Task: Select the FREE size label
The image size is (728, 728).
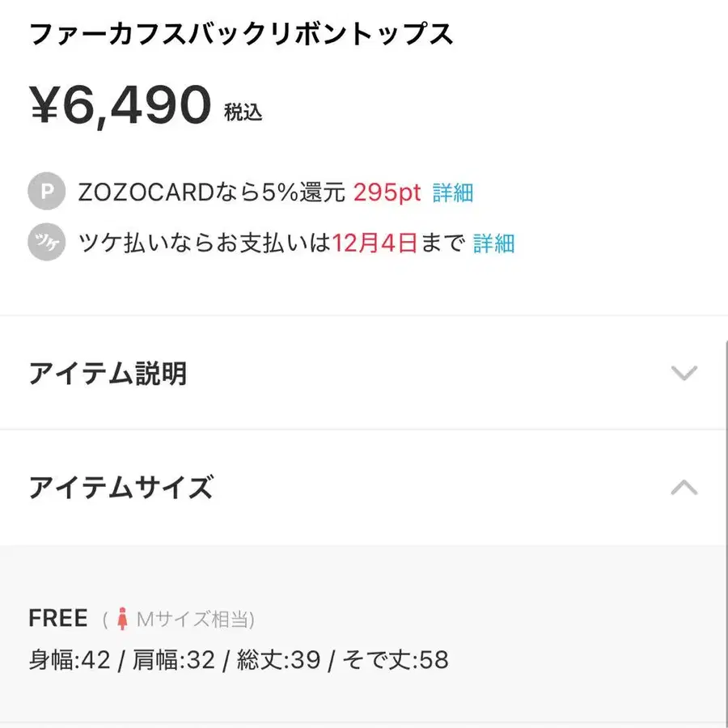Action: point(58,619)
